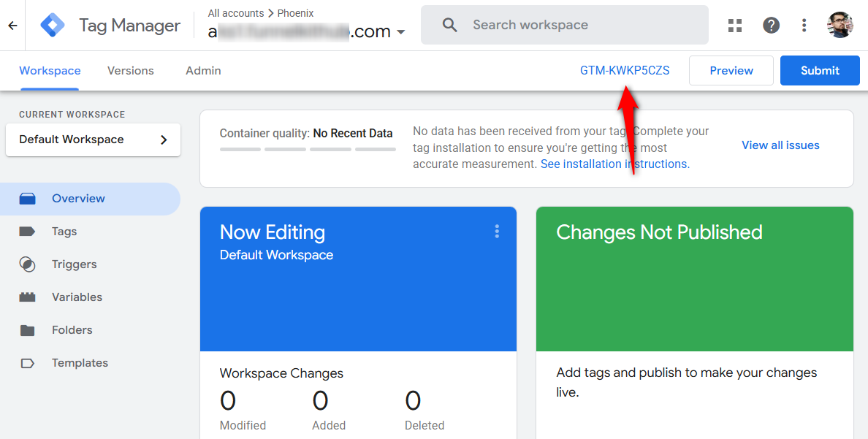
Task: Open the top bar more options menu
Action: tap(804, 25)
